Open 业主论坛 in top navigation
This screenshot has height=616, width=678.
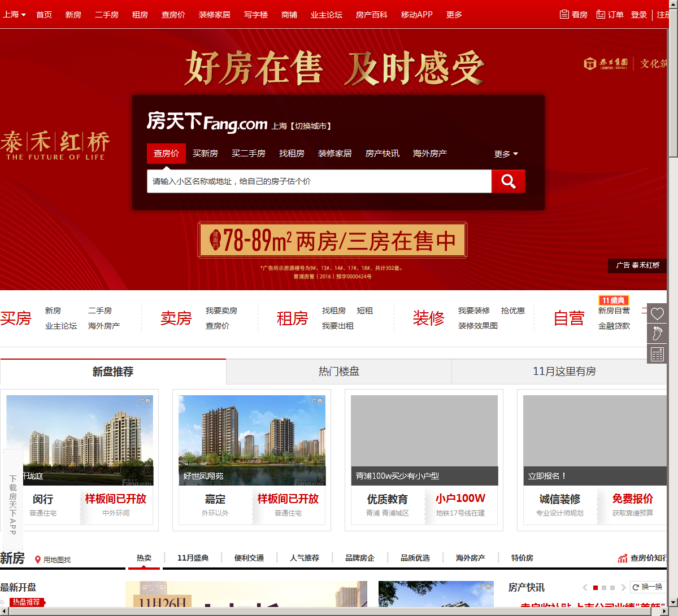[327, 15]
